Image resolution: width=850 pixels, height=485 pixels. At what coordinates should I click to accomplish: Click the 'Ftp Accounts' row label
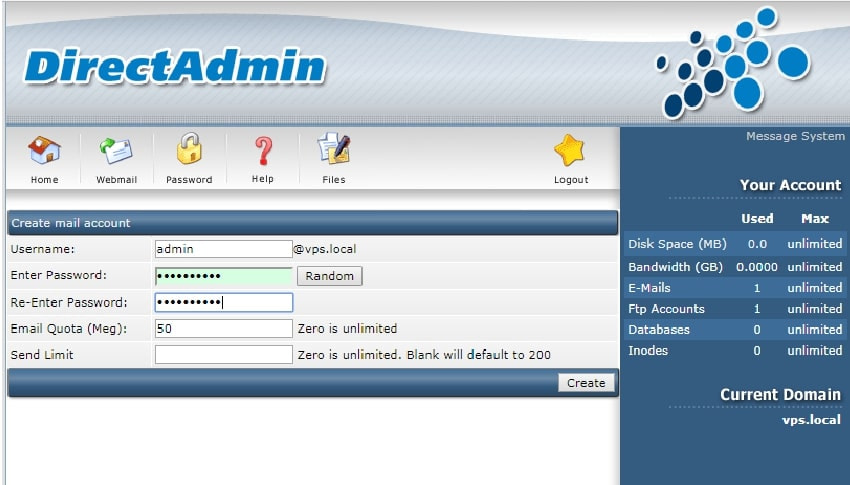click(x=666, y=309)
